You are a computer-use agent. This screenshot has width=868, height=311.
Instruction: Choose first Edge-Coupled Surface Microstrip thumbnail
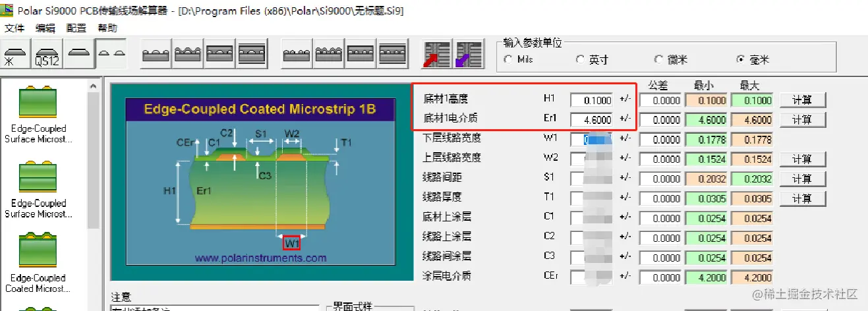point(38,103)
